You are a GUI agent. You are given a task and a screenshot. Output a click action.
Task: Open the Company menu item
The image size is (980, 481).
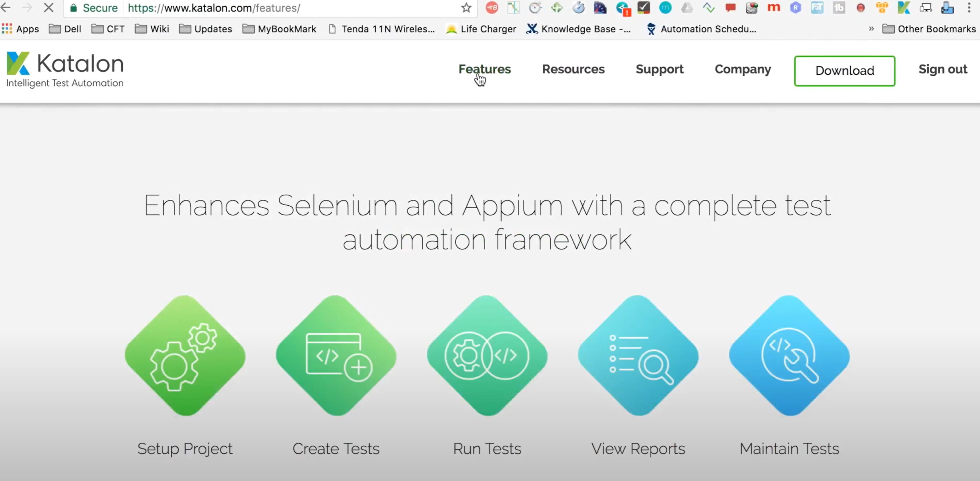(743, 69)
